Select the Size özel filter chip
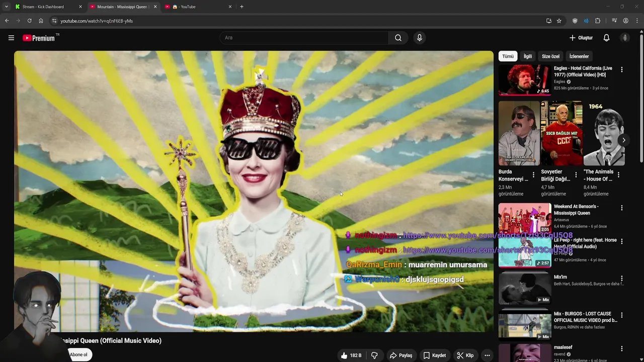Image resolution: width=644 pixels, height=362 pixels. click(550, 56)
